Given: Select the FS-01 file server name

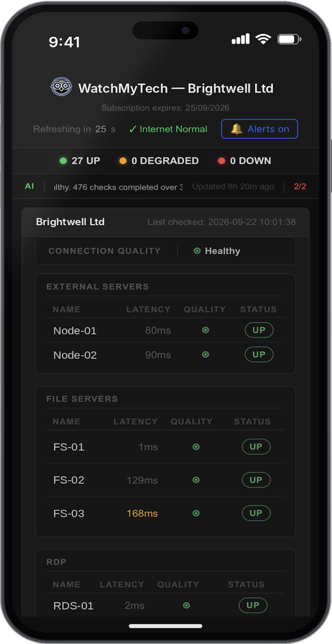Looking at the screenshot, I should 69,447.
